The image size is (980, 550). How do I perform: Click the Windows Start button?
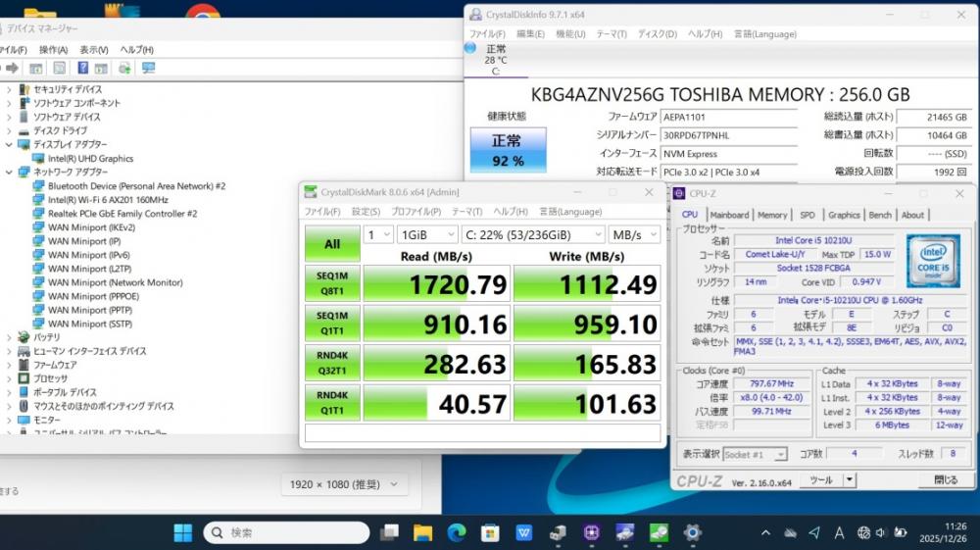[182, 532]
